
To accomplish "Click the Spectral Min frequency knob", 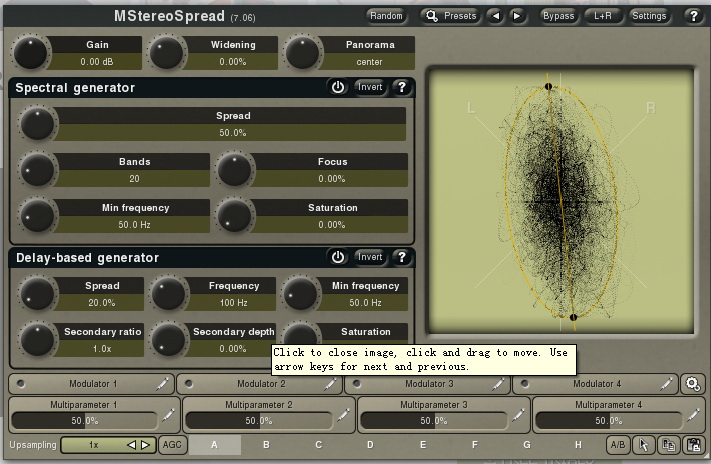I will 37,215.
